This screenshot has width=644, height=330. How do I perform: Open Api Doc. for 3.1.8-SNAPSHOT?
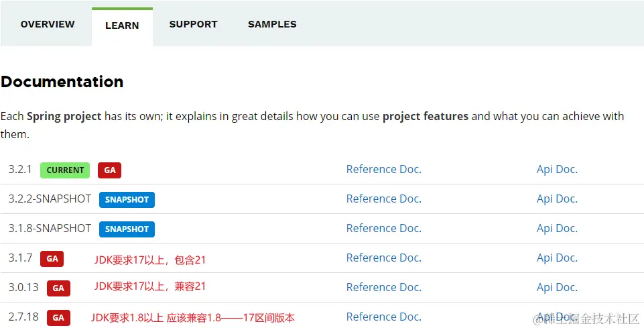pyautogui.click(x=557, y=229)
